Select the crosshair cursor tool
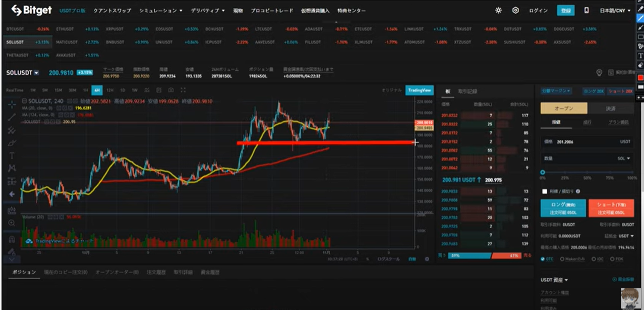Image resolution: width=644 pixels, height=310 pixels. click(12, 105)
